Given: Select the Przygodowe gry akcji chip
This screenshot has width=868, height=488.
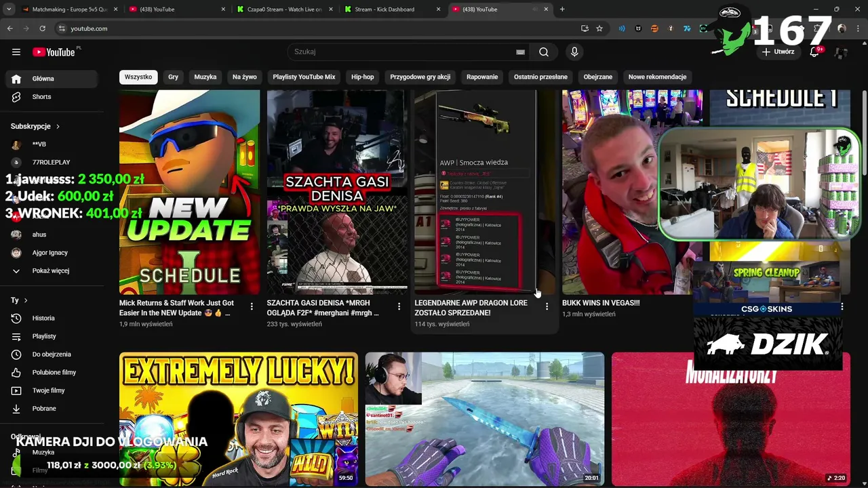Looking at the screenshot, I should 420,77.
